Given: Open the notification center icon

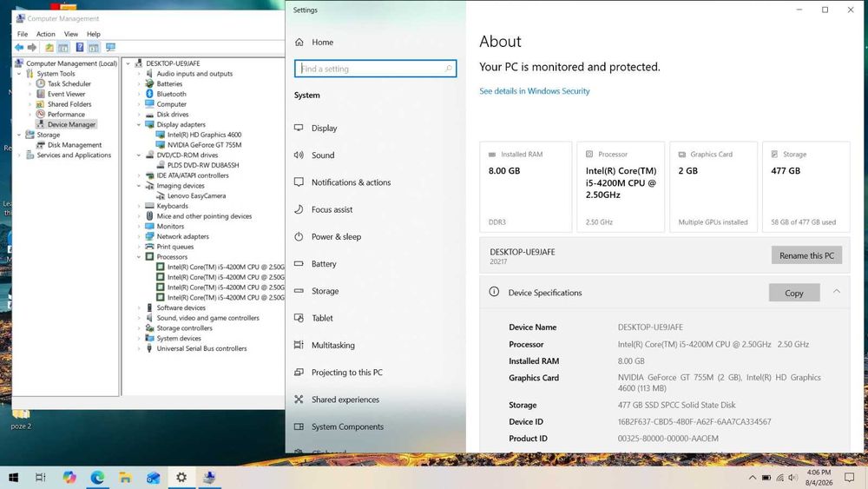Looking at the screenshot, I should click(849, 478).
